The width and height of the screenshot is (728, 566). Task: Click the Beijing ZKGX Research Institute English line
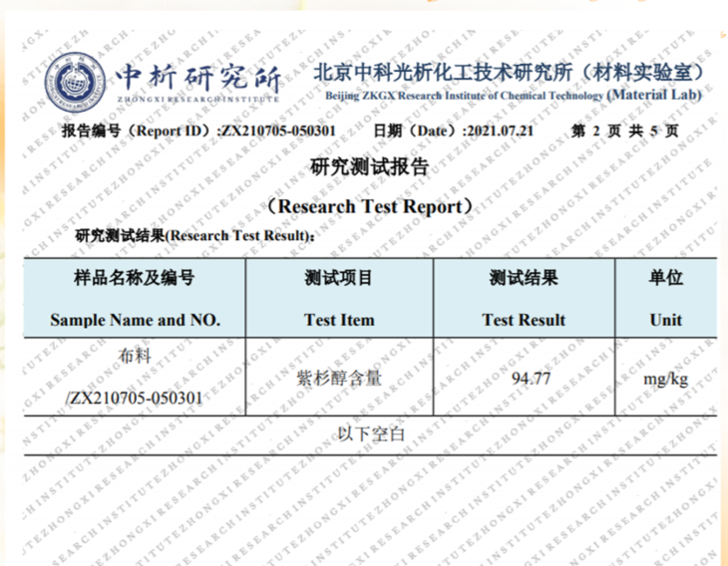coord(464,96)
